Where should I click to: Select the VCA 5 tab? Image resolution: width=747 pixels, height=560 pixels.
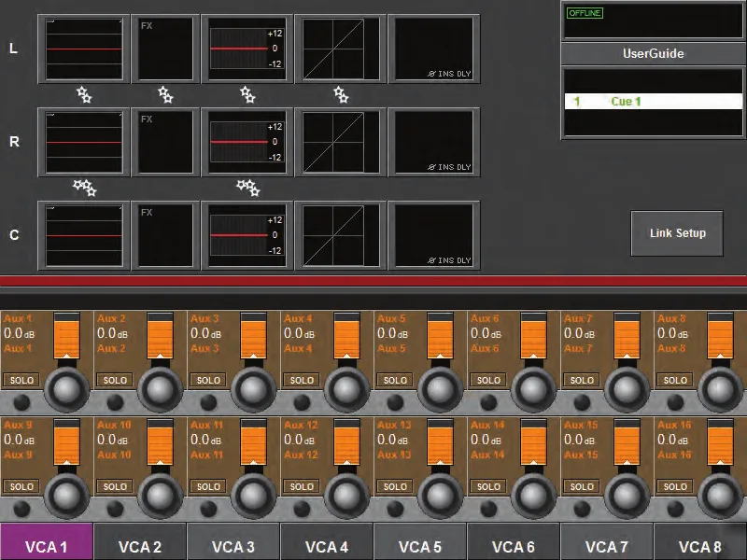(419, 542)
